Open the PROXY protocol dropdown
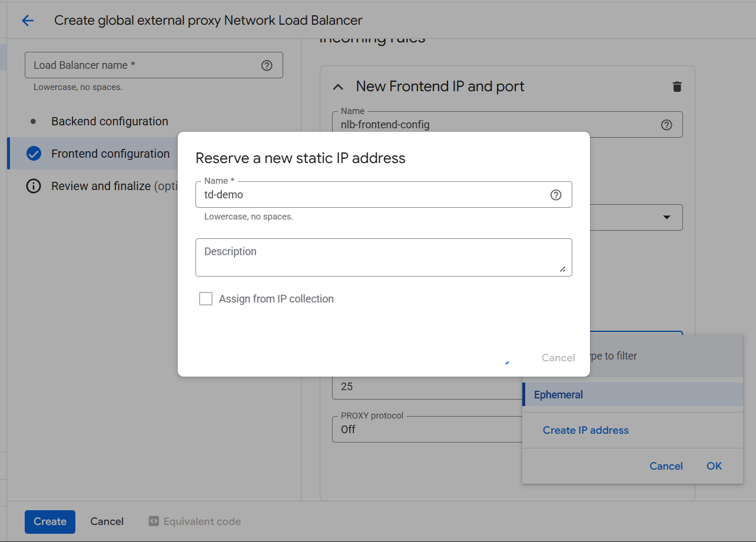This screenshot has height=542, width=756. [424, 429]
